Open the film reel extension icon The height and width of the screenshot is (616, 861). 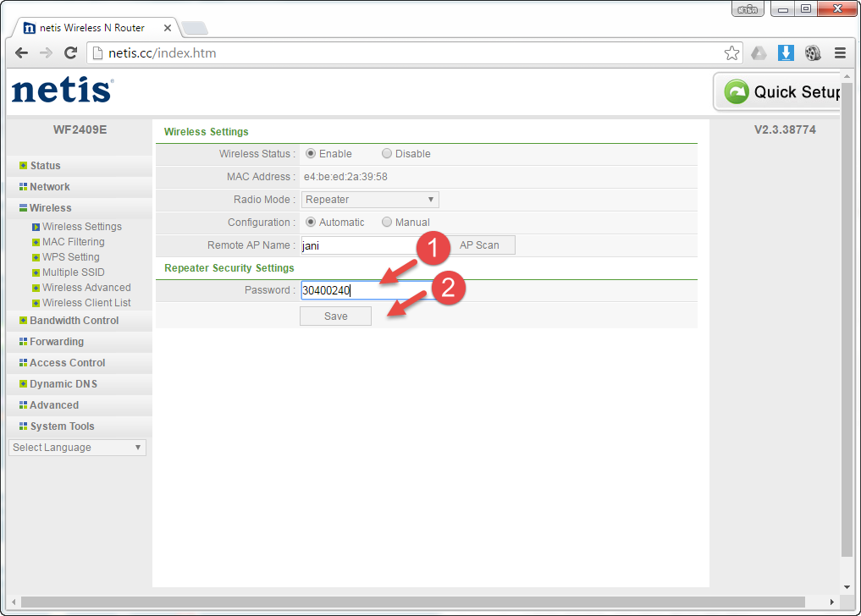(813, 52)
